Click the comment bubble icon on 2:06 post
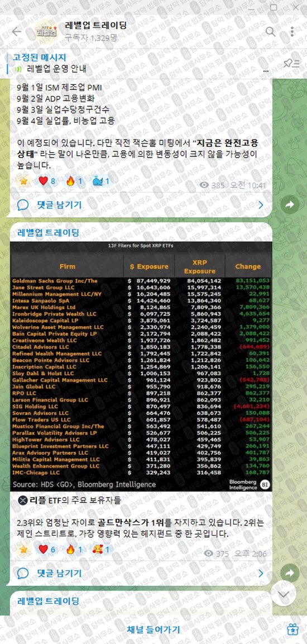 23,573
